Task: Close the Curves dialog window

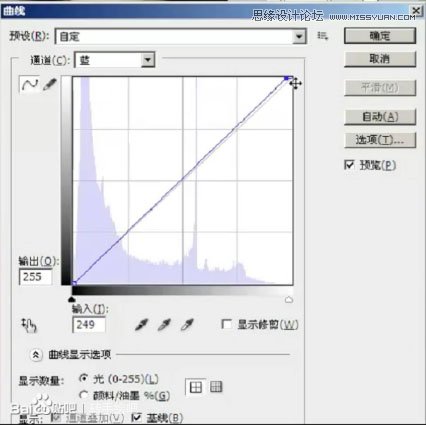Action: click(x=417, y=11)
